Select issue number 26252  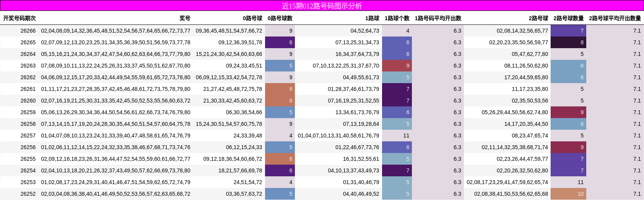pos(28,194)
